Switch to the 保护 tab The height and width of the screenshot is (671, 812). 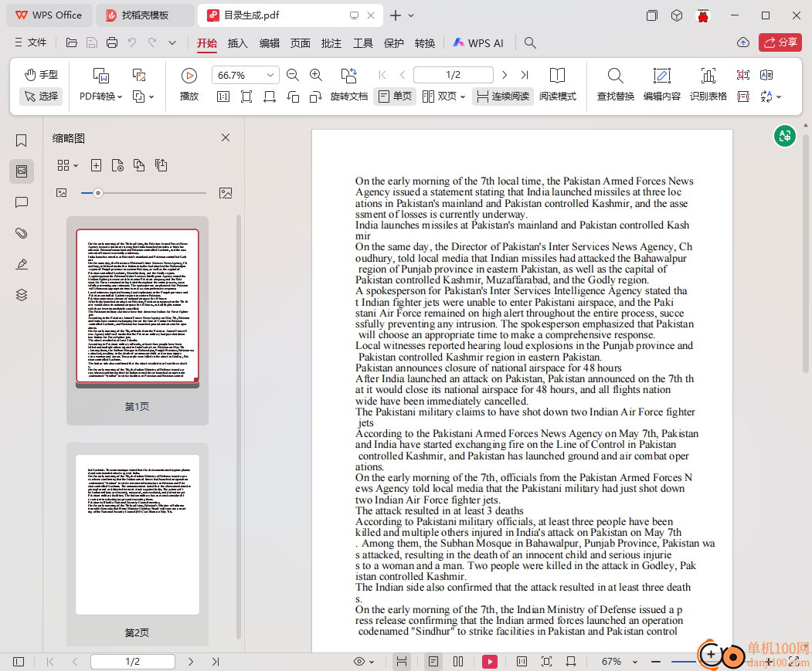coord(393,43)
